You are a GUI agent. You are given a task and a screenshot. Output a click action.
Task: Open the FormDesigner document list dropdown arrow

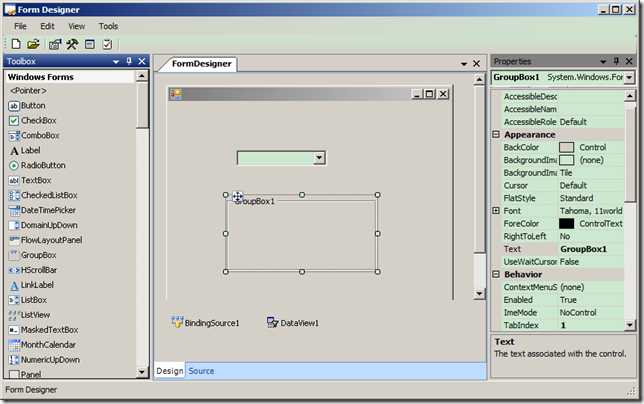coord(464,64)
